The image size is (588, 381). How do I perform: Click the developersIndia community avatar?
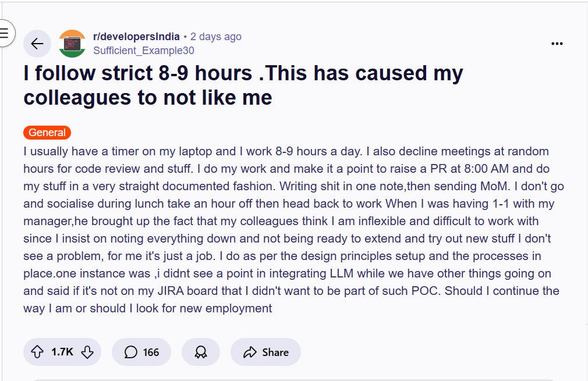[x=72, y=44]
